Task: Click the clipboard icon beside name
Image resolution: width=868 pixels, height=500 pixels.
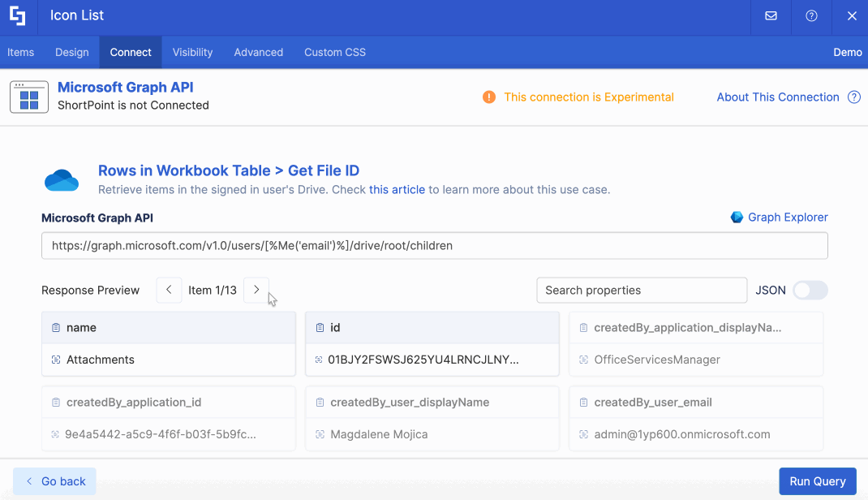Action: [56, 328]
